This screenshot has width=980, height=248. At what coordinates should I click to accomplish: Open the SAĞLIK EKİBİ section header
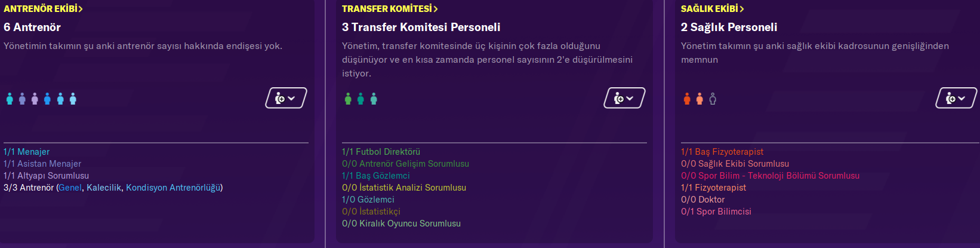click(x=712, y=9)
